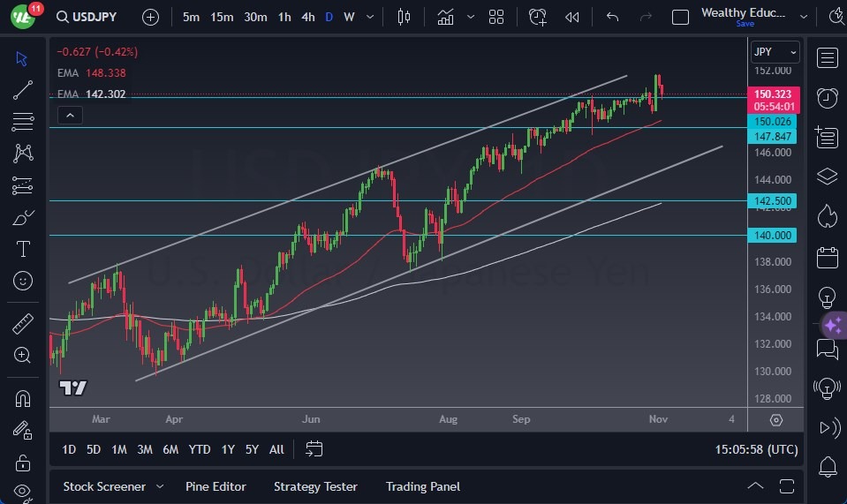This screenshot has width=847, height=504.
Task: Toggle the magnet snap mode
Action: point(23,398)
